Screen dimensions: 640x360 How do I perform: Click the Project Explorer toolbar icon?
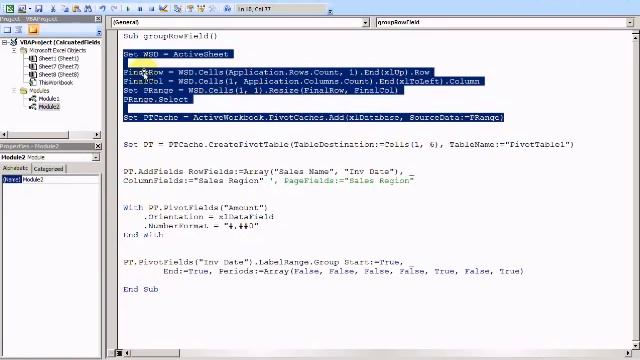click(178, 8)
